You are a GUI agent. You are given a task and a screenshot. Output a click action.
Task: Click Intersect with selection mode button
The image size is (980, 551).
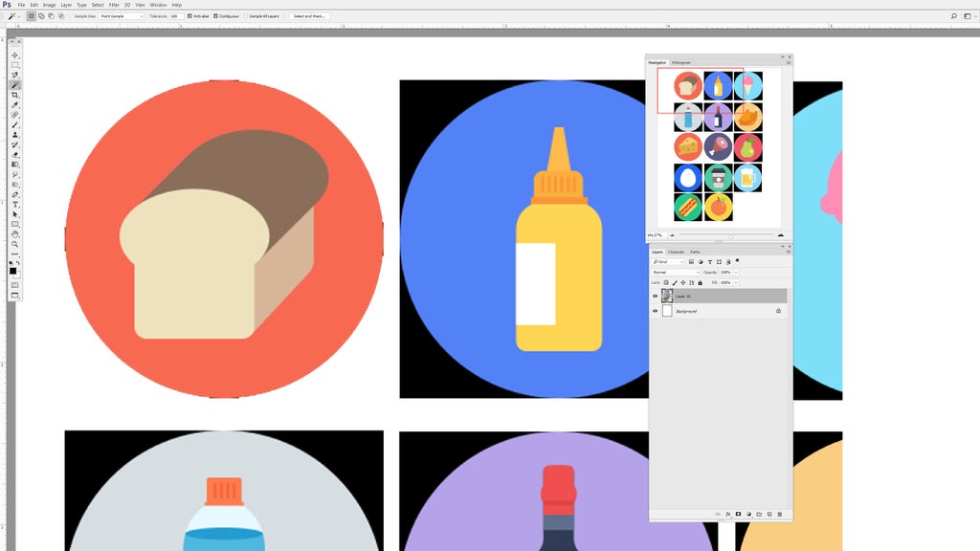(x=61, y=16)
